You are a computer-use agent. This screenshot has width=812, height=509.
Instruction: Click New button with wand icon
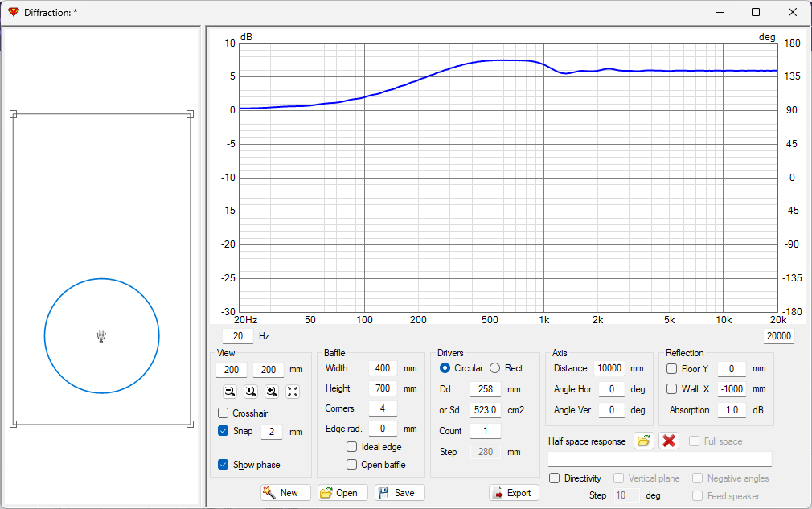point(285,492)
